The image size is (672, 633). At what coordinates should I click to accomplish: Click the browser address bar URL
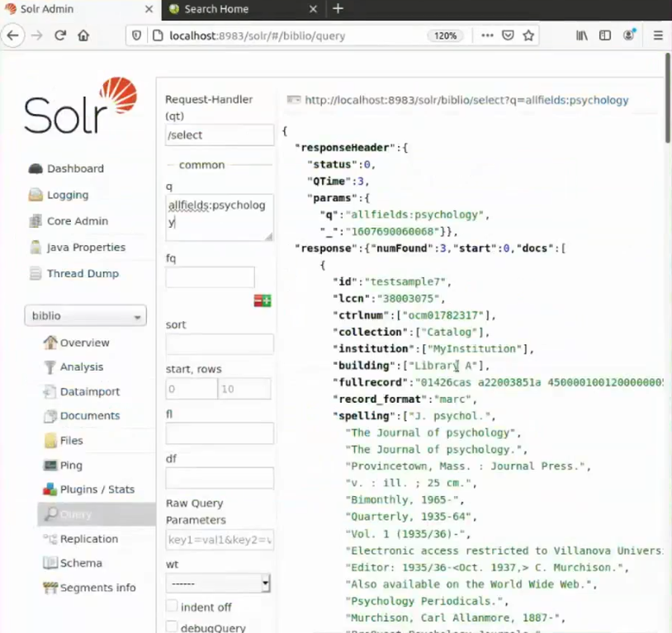[x=257, y=35]
